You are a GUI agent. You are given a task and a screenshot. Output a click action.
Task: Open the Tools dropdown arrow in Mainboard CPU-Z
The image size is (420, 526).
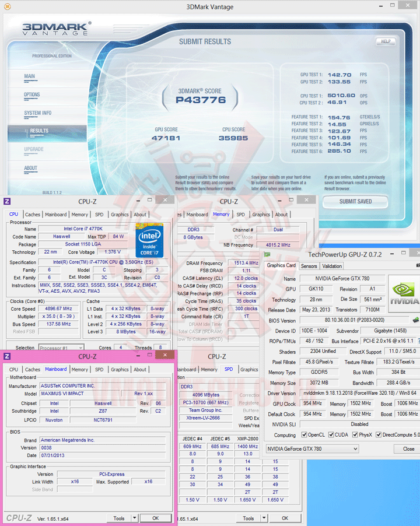(134, 518)
